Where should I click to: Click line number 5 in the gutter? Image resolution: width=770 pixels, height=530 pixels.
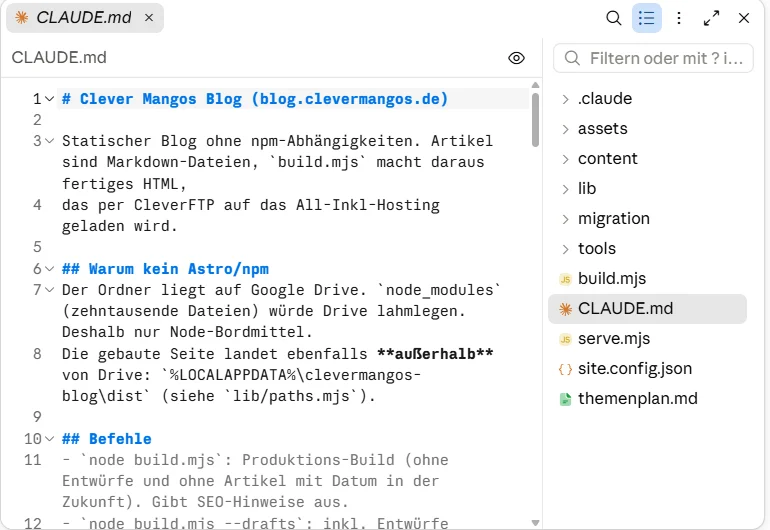[x=37, y=247]
